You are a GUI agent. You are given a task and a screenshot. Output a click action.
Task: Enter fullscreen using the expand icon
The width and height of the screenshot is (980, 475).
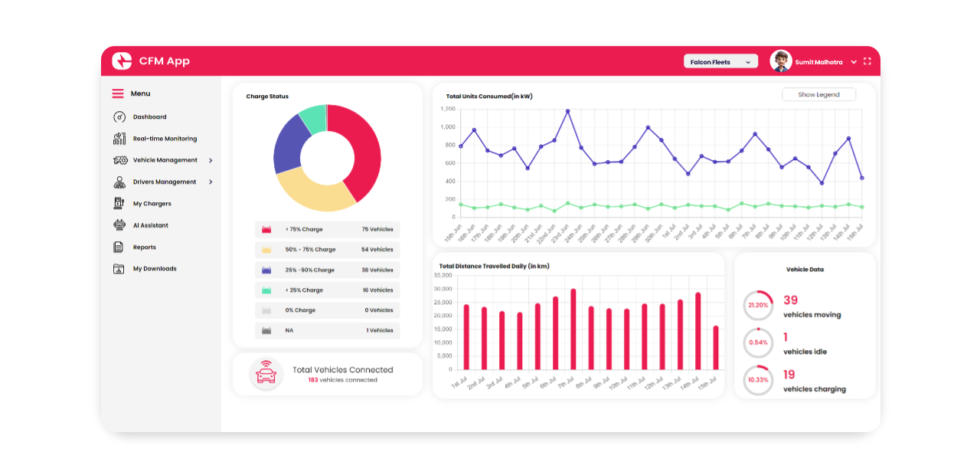tap(867, 61)
